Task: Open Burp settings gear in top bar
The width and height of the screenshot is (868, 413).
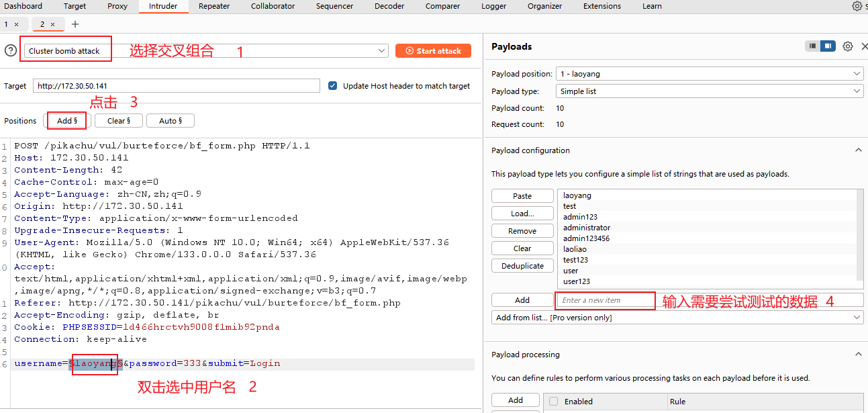Action: coord(857,6)
